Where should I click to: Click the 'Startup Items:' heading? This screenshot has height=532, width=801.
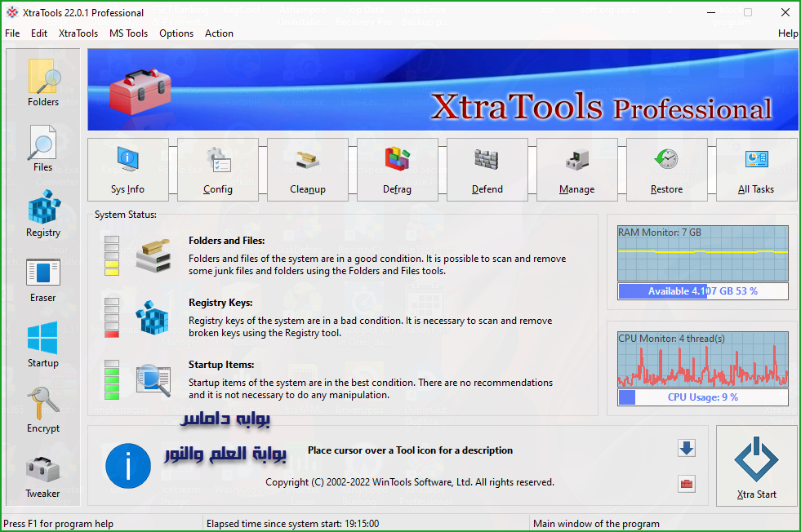point(221,365)
